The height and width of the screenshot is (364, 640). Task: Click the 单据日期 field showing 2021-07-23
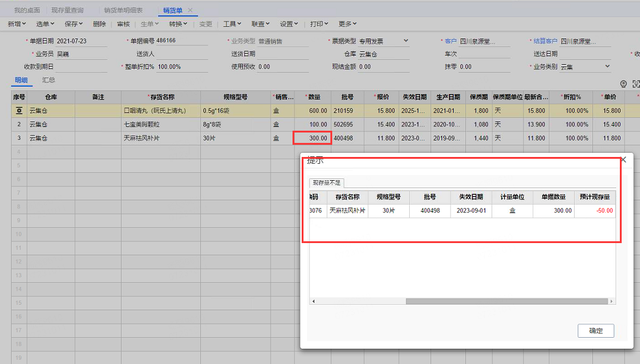[x=81, y=41]
